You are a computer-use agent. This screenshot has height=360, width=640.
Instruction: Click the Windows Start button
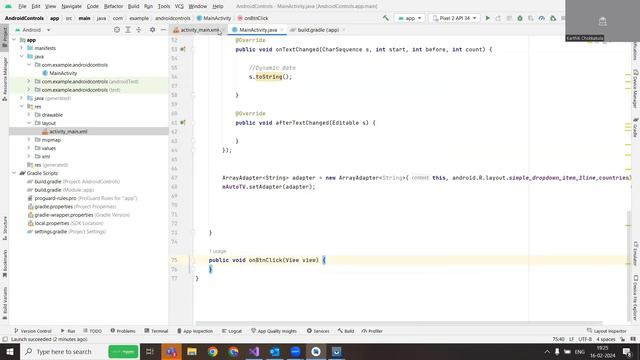tap(10, 351)
